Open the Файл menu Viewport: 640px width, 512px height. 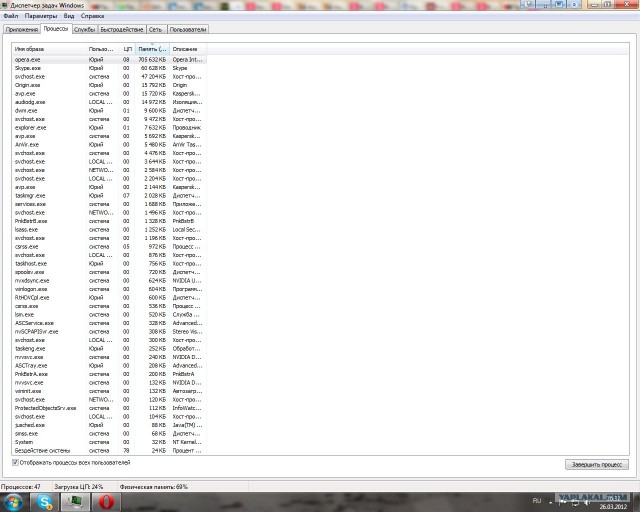tap(11, 16)
